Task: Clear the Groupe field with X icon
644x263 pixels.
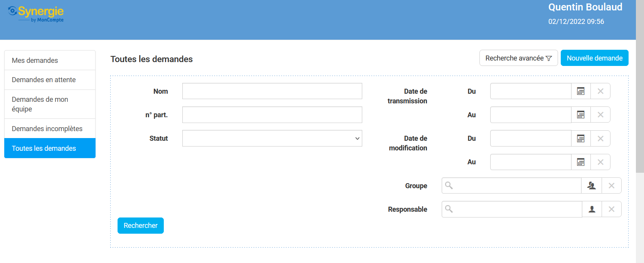Action: (611, 185)
